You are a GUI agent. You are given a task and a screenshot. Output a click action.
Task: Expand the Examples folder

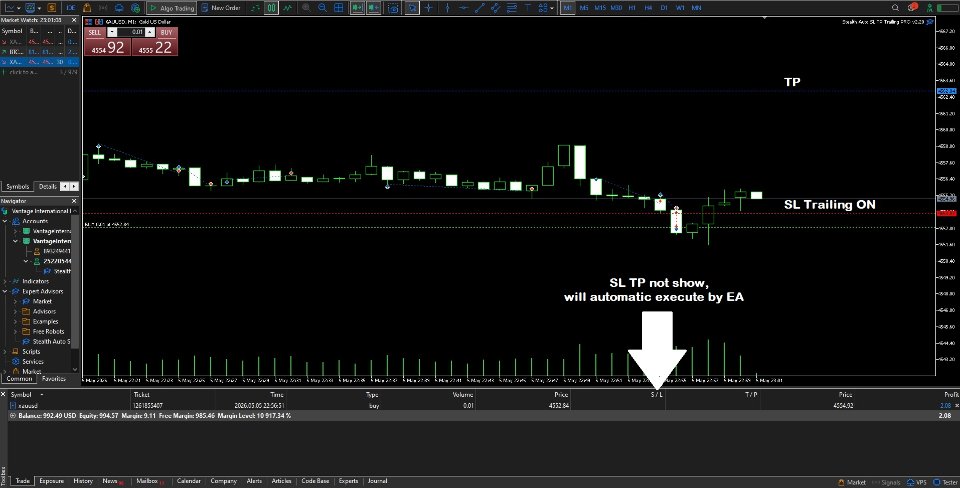16,321
